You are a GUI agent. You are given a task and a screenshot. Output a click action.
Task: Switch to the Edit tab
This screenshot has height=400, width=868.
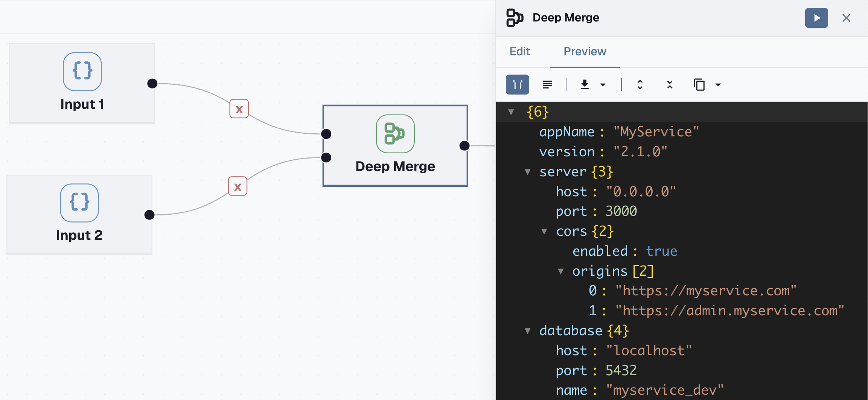tap(519, 52)
